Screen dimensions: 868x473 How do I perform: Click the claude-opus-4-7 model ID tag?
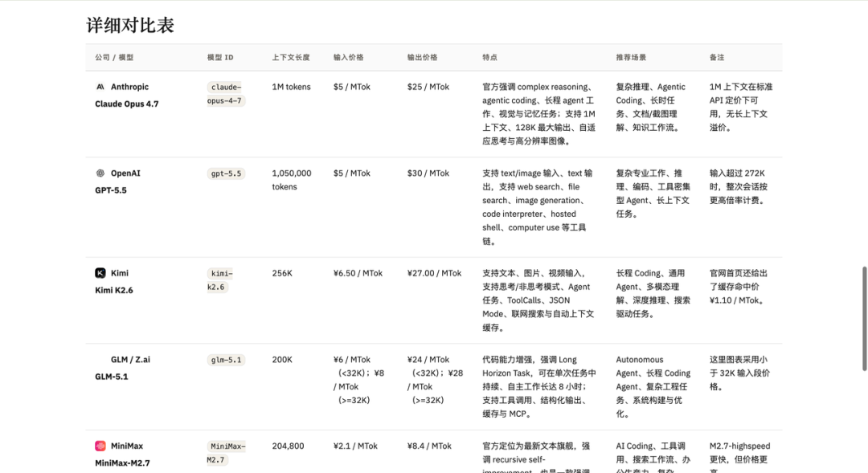(226, 94)
